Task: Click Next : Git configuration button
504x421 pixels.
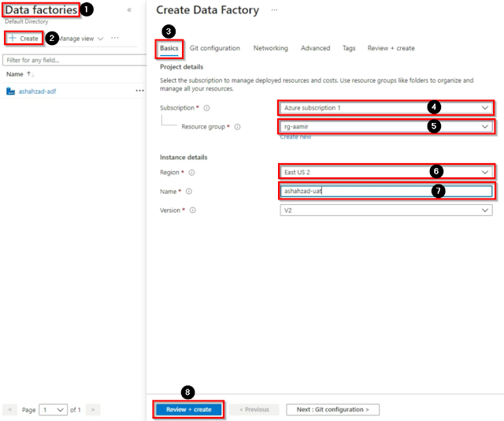Action: point(332,409)
